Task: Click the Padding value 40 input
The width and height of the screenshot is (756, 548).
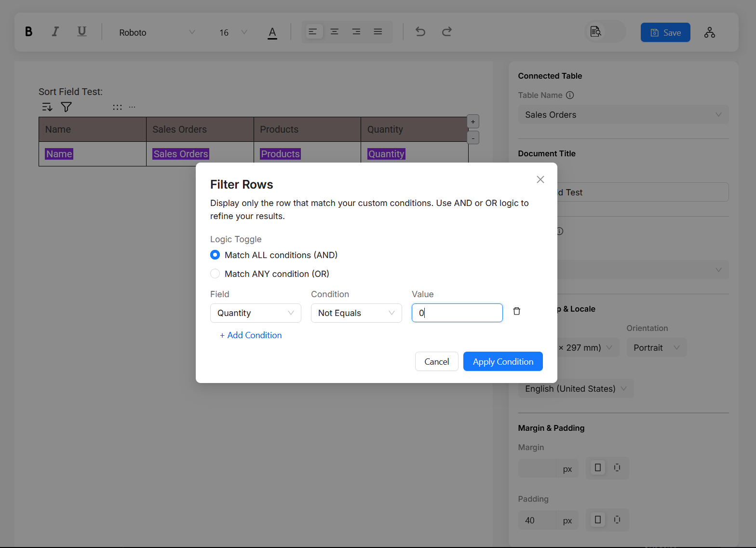Action: coord(537,521)
